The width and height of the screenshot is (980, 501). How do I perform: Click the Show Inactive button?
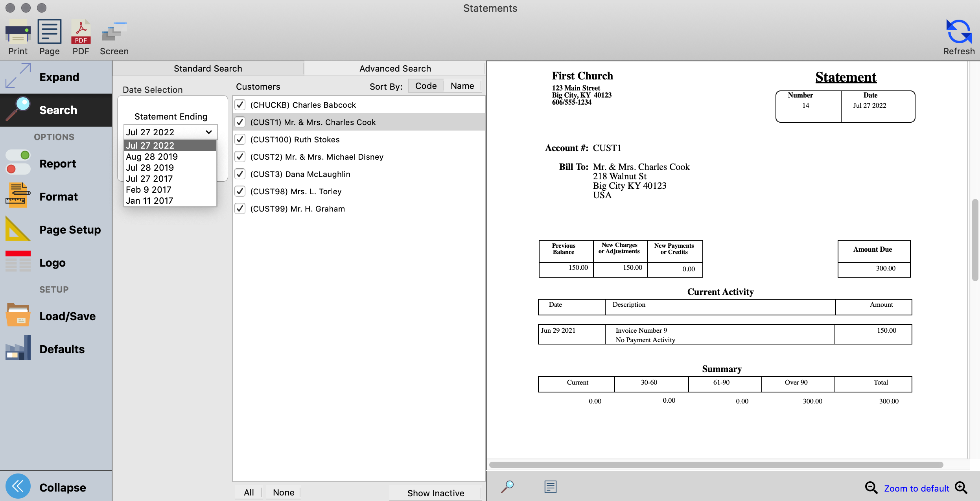(435, 493)
